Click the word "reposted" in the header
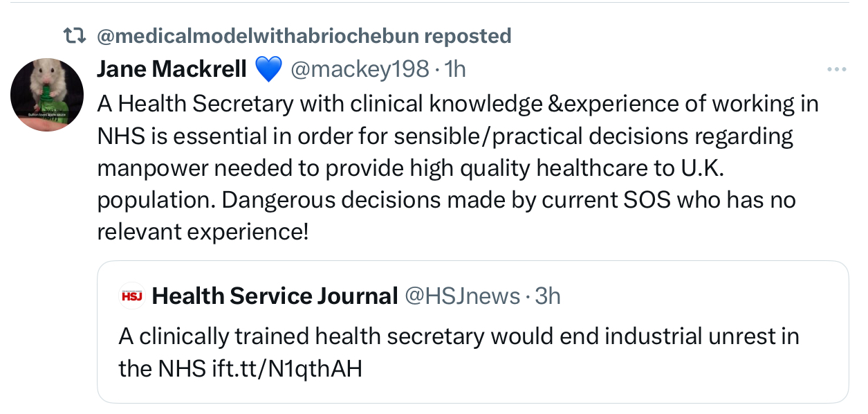This screenshot has height=414, width=868. (x=468, y=36)
